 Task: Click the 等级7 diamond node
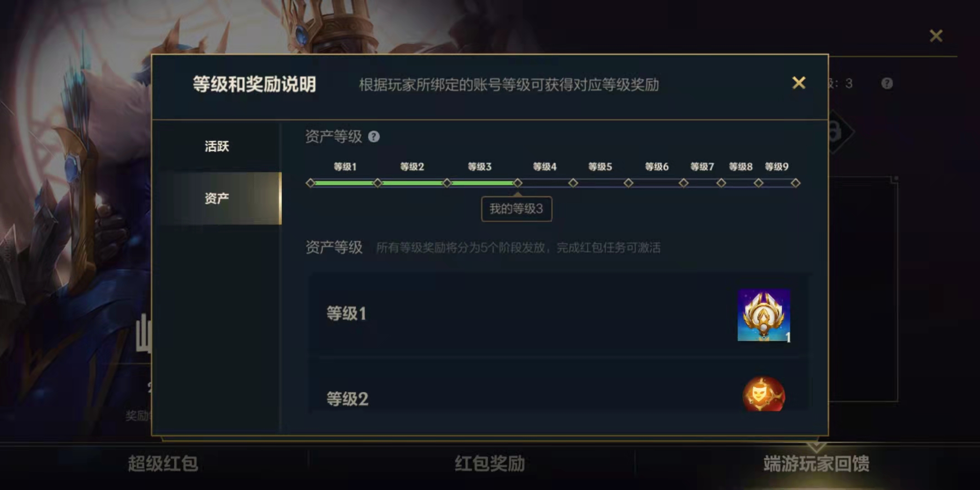click(x=721, y=183)
